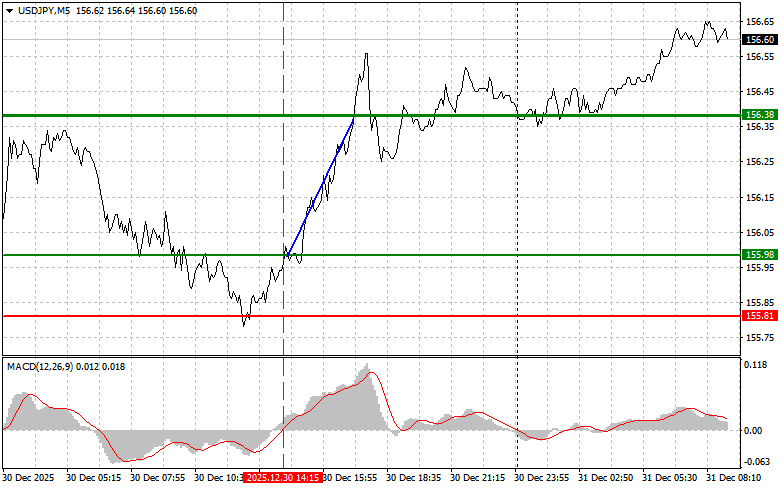Viewport: 781px width, 489px height.
Task: Click the red 2025.12.30 14:15 date label
Action: pyautogui.click(x=283, y=479)
